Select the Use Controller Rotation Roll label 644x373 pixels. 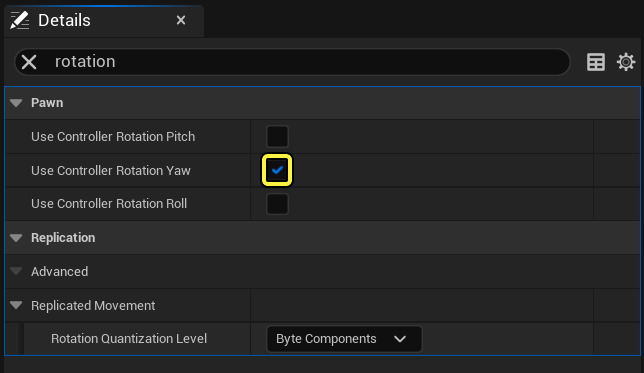(x=109, y=203)
